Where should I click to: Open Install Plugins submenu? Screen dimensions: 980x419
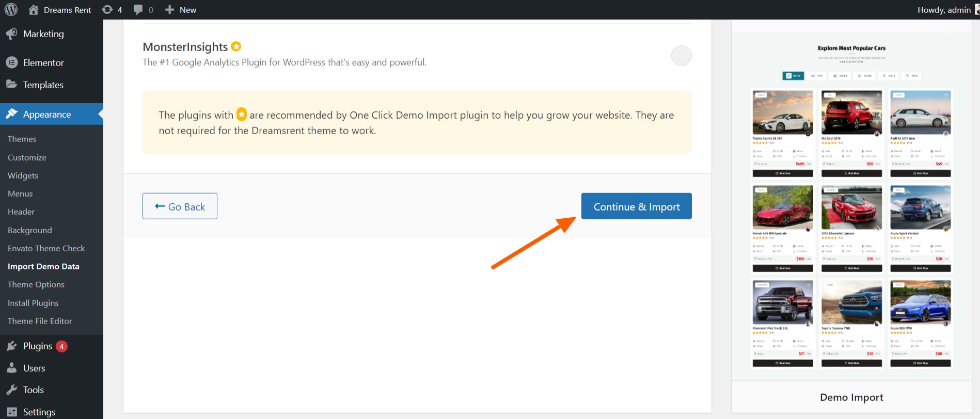(x=33, y=303)
